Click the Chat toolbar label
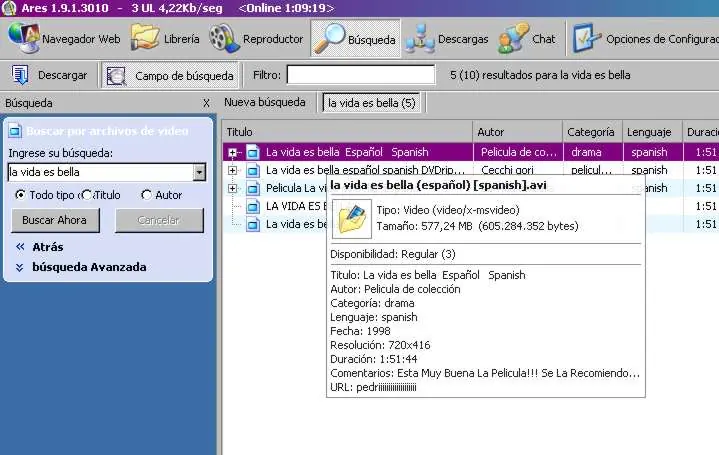This screenshot has height=455, width=719. click(543, 39)
